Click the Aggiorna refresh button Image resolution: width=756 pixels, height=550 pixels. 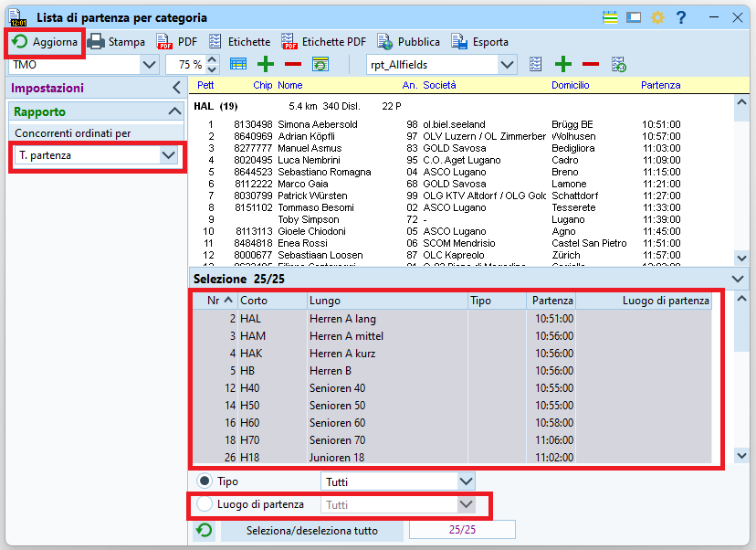(x=45, y=42)
